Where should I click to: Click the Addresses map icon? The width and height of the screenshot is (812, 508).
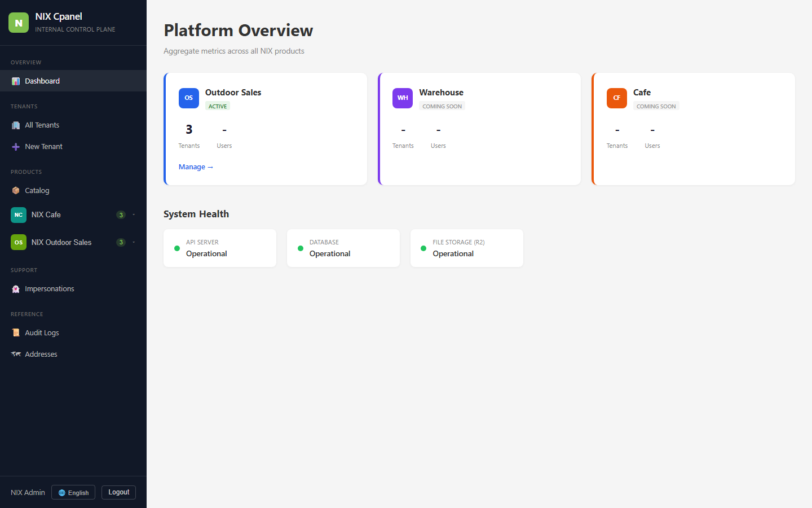[16, 354]
